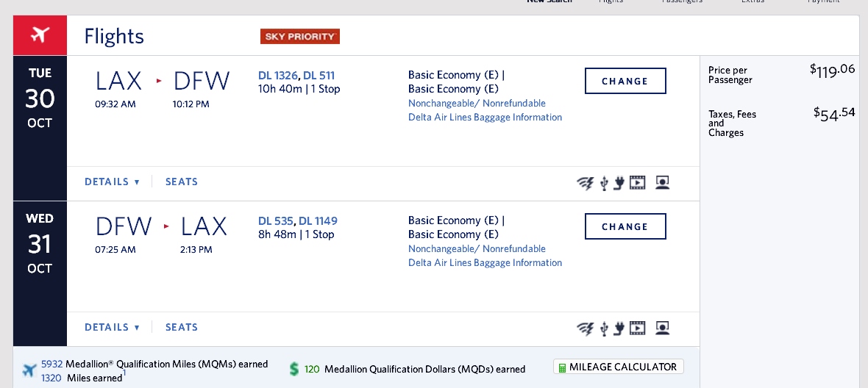Click the personal seatback screen icon for DFW–LAX
Viewport: 868px width, 388px height.
(x=662, y=328)
